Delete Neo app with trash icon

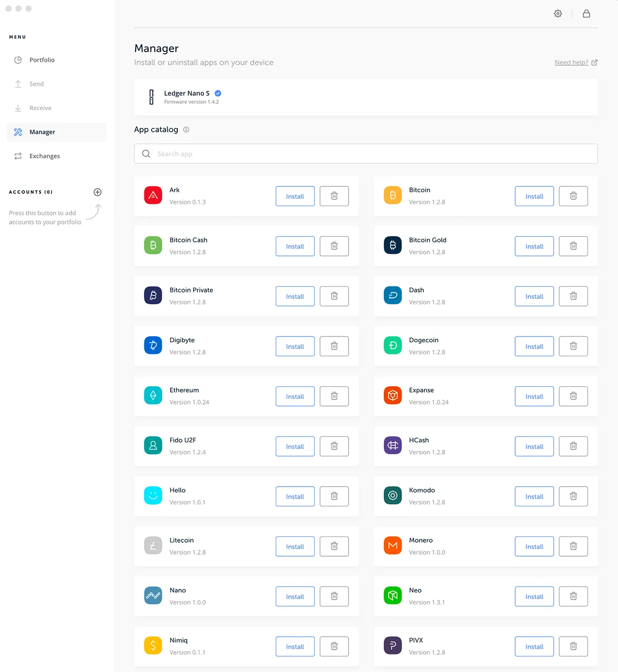(573, 596)
